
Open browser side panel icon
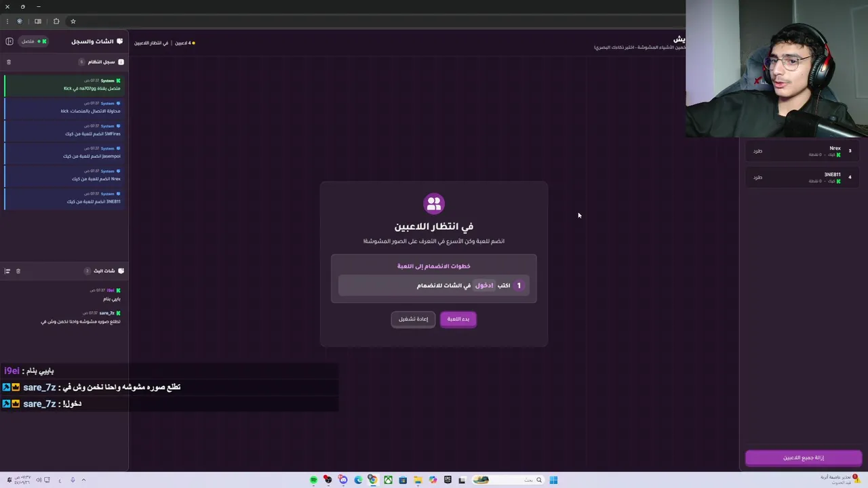[x=38, y=21]
